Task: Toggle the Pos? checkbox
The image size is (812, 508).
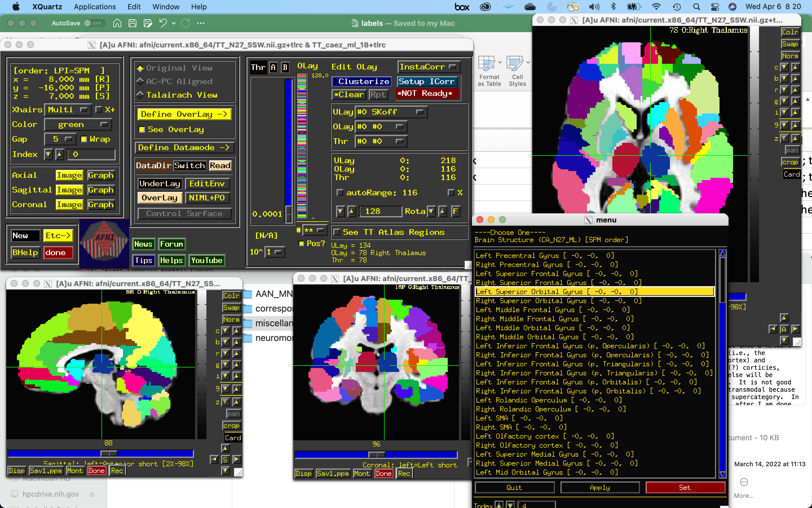Action: (301, 243)
